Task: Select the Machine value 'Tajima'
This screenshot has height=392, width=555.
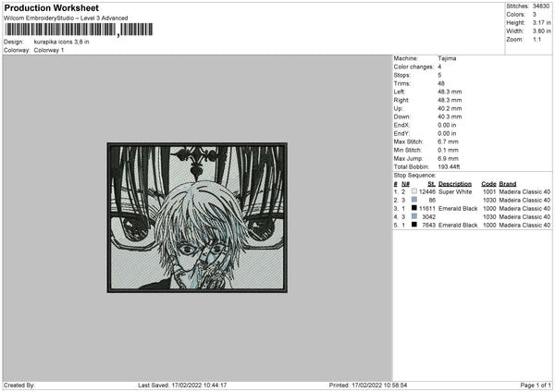Action: click(447, 58)
